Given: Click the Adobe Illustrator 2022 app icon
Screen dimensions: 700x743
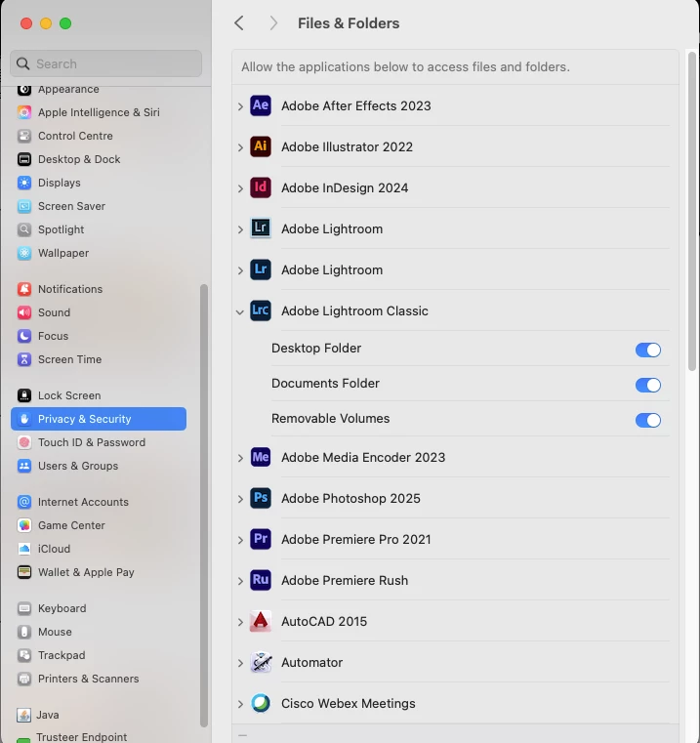Looking at the screenshot, I should pos(261,146).
